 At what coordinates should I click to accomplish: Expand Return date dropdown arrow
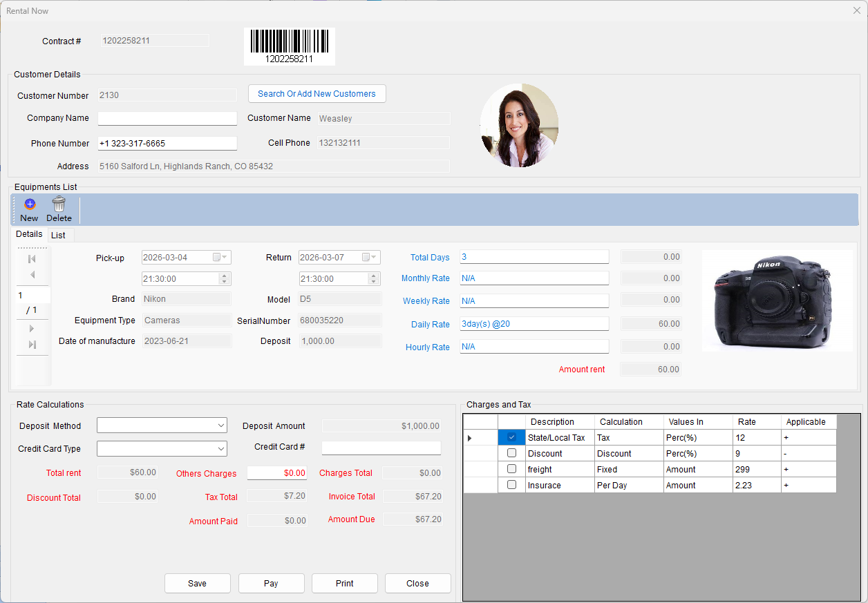pos(375,257)
